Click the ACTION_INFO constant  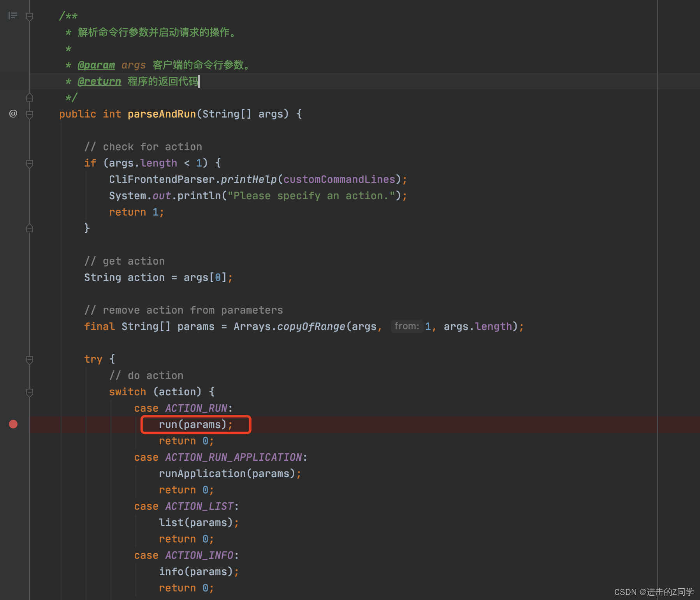pos(199,555)
